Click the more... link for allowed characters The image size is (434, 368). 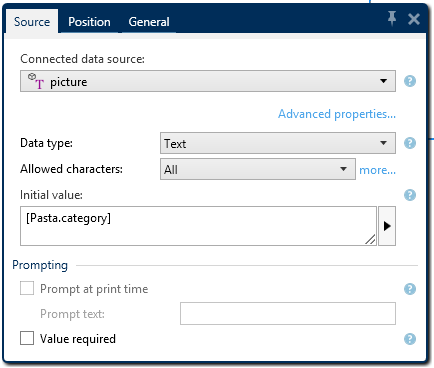pos(377,170)
